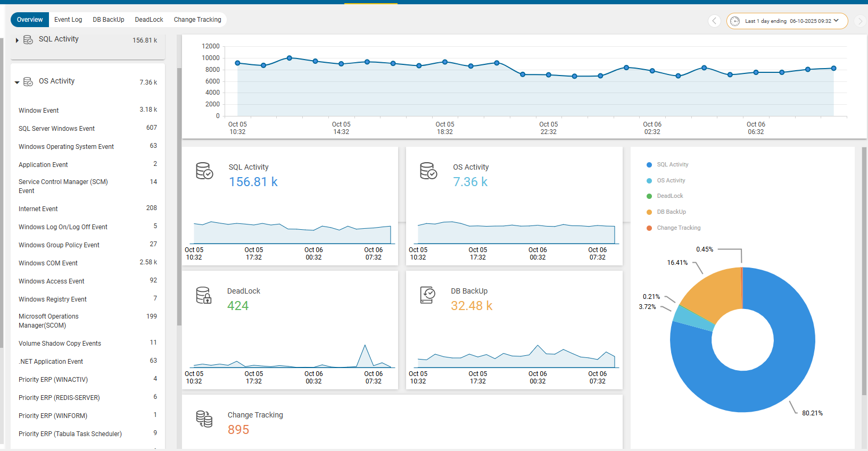Screen dimensions: 868x451
Task: Open the Last 1 day time range dropdown
Action: 787,21
